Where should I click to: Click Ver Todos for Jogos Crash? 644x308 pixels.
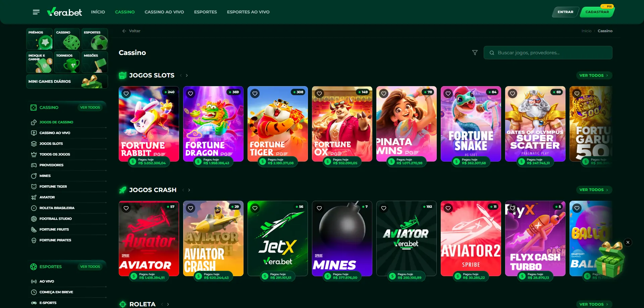click(x=594, y=190)
